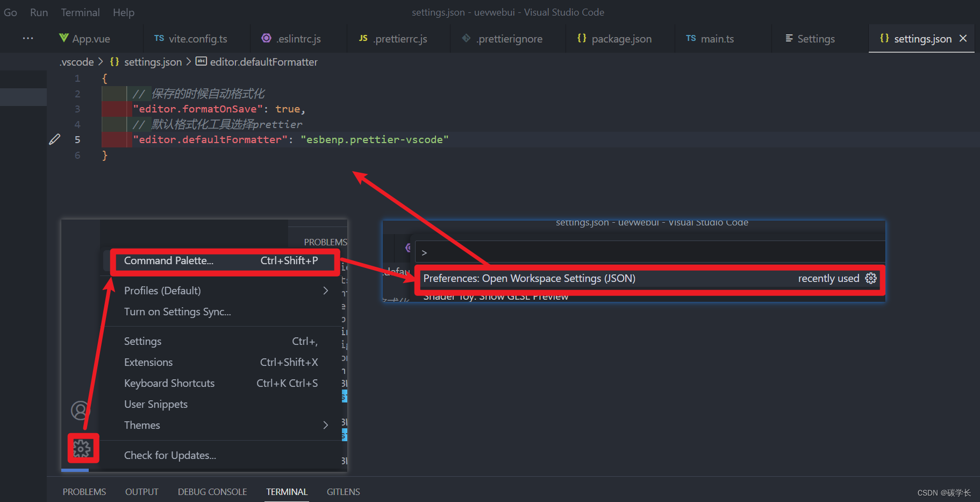The height and width of the screenshot is (502, 980).
Task: Open the Help menu
Action: (x=124, y=12)
